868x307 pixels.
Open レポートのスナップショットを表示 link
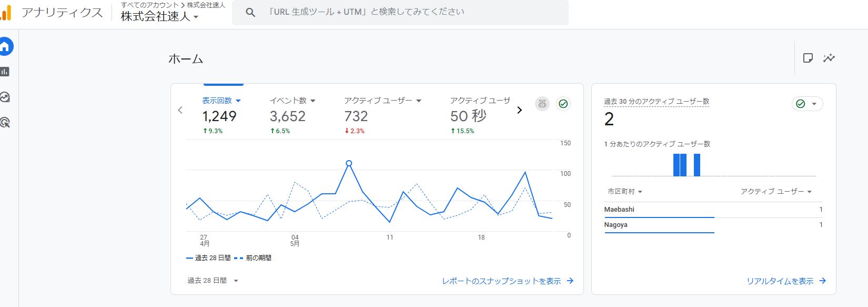pos(501,281)
